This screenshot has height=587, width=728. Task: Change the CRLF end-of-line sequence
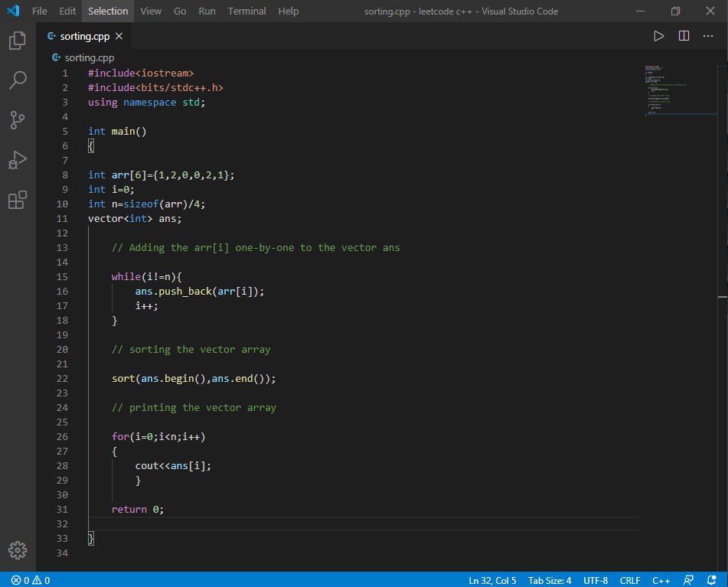click(629, 580)
